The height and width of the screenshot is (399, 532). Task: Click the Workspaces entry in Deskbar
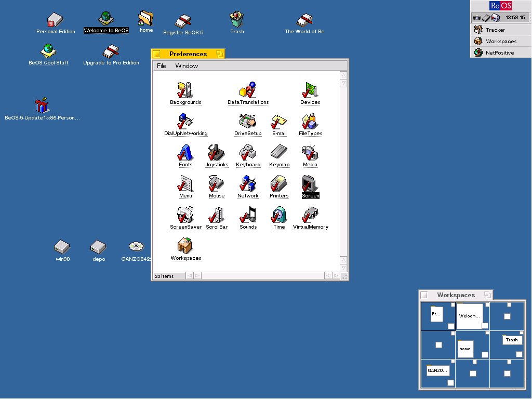(x=500, y=41)
